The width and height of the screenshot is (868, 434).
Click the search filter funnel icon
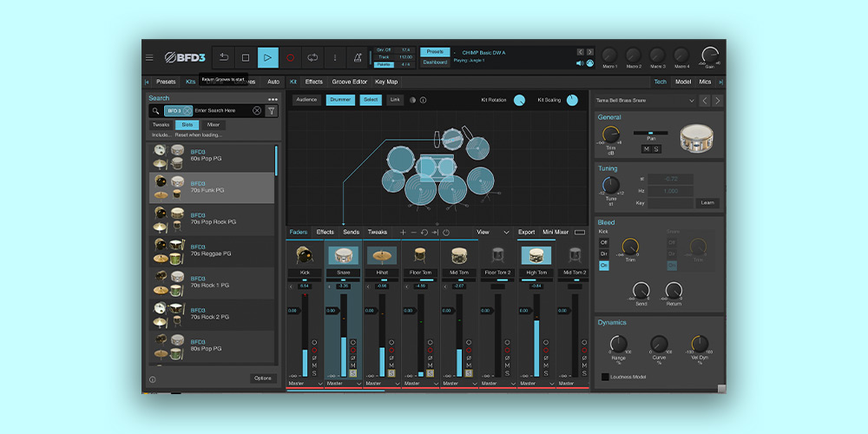(272, 111)
